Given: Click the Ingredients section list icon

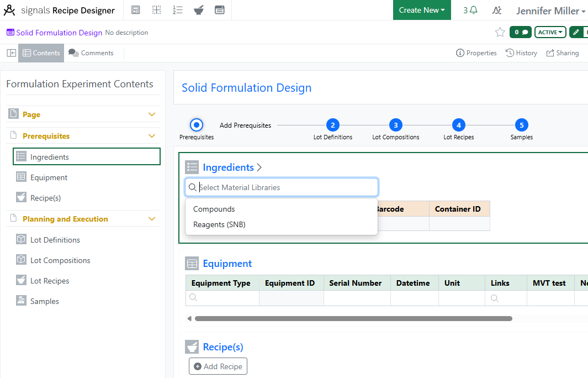Looking at the screenshot, I should (x=192, y=167).
